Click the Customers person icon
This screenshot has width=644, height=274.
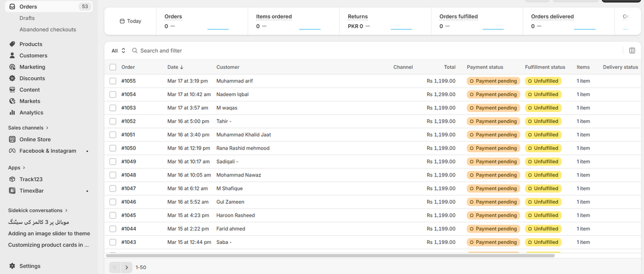pos(12,55)
